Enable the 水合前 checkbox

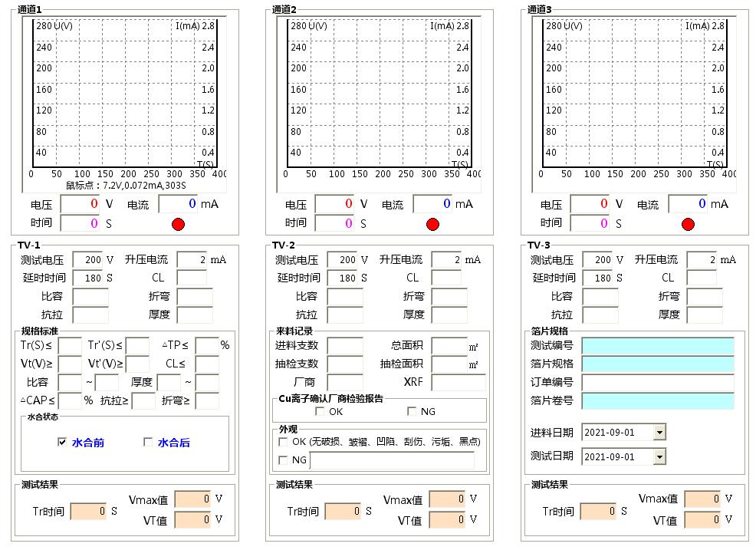pos(62,442)
